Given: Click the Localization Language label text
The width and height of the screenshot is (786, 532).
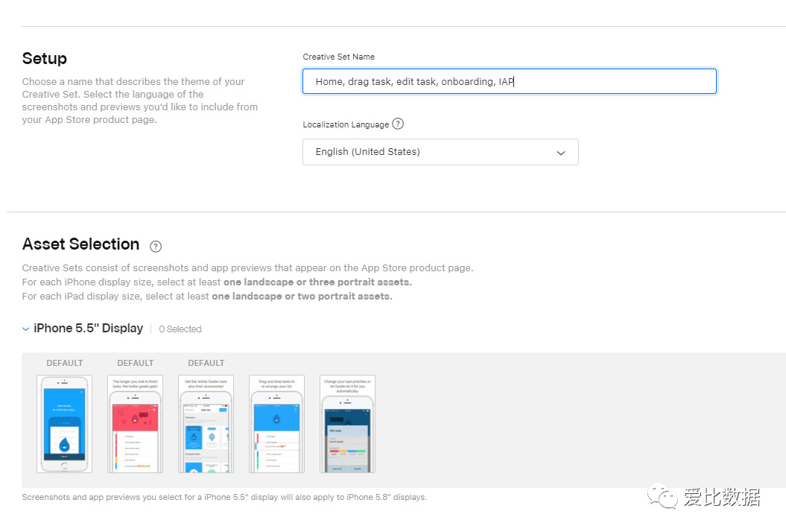Looking at the screenshot, I should 346,124.
